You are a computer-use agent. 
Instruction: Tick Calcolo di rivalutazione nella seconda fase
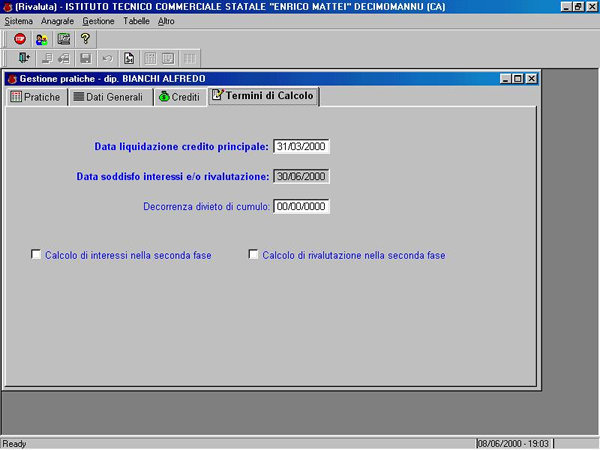(253, 255)
